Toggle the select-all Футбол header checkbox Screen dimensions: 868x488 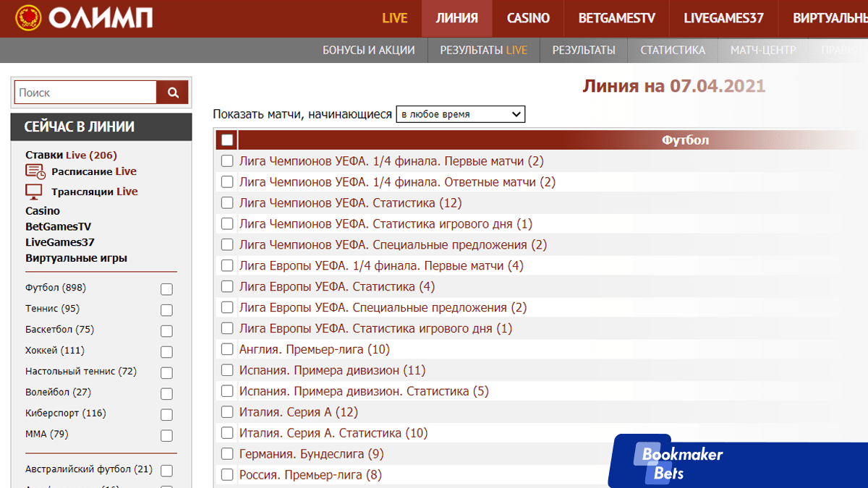point(227,140)
